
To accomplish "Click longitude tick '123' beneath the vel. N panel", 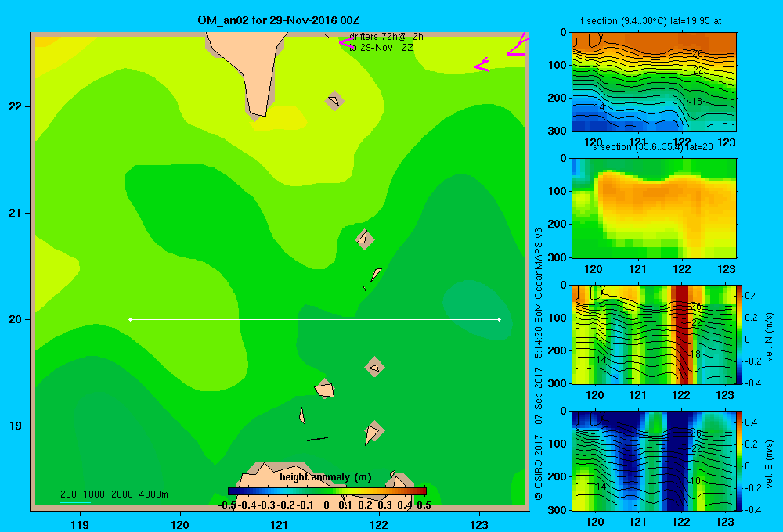I will (x=725, y=395).
